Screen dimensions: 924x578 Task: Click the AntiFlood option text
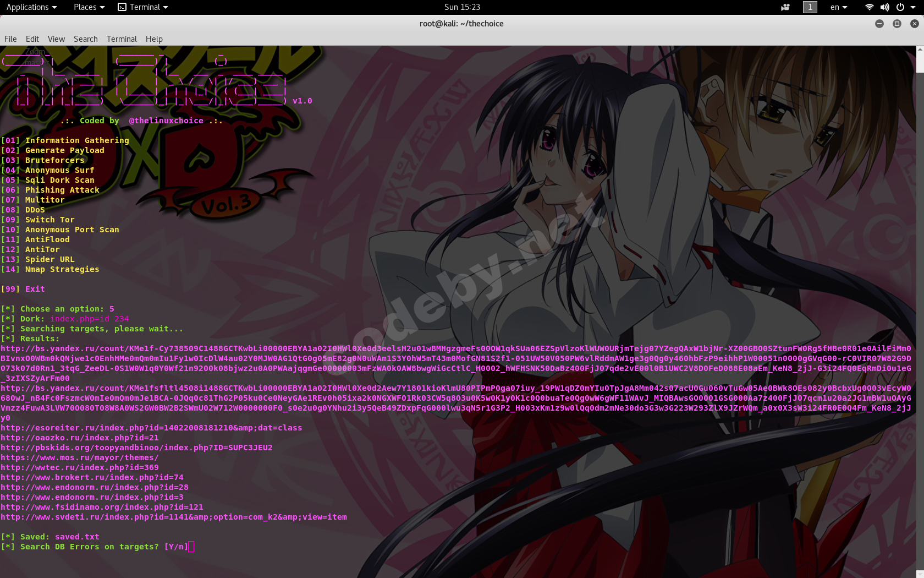[47, 239]
